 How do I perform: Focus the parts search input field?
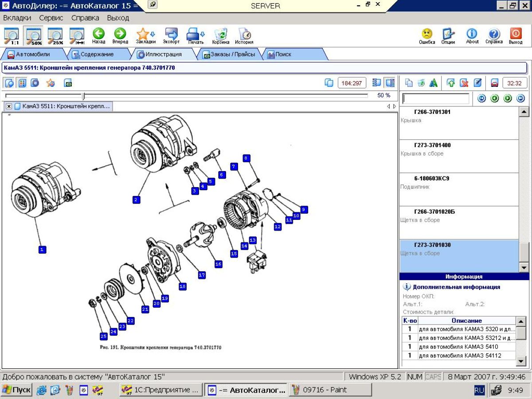click(x=435, y=98)
